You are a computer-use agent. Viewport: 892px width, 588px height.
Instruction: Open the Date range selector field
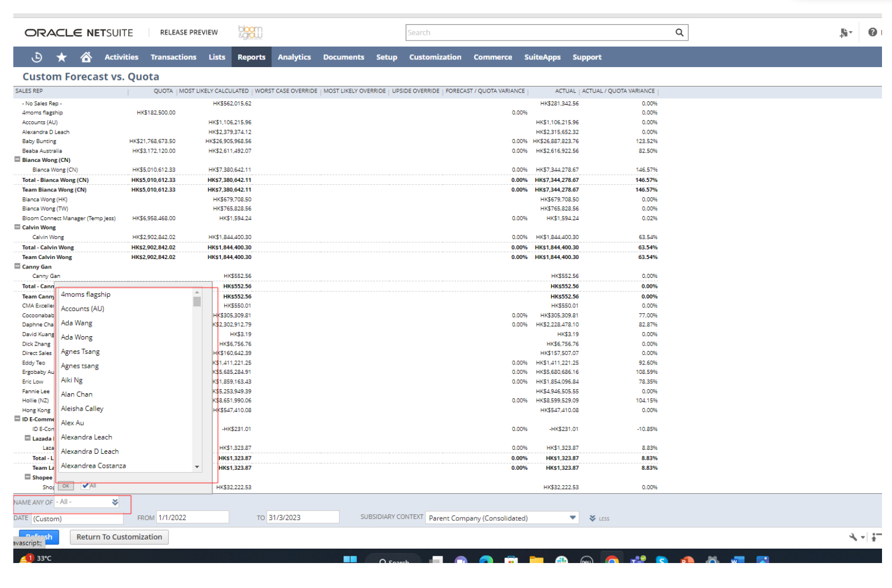pyautogui.click(x=78, y=519)
